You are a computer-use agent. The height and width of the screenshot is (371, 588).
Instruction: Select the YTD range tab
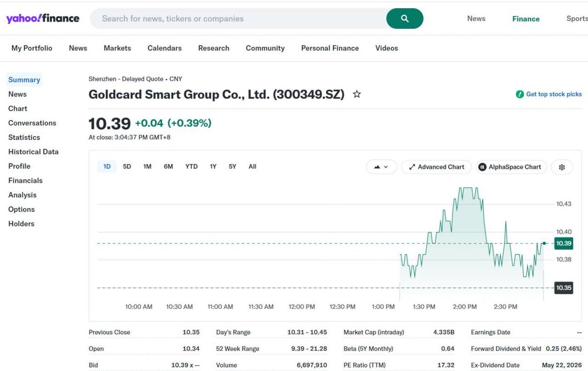coord(192,166)
